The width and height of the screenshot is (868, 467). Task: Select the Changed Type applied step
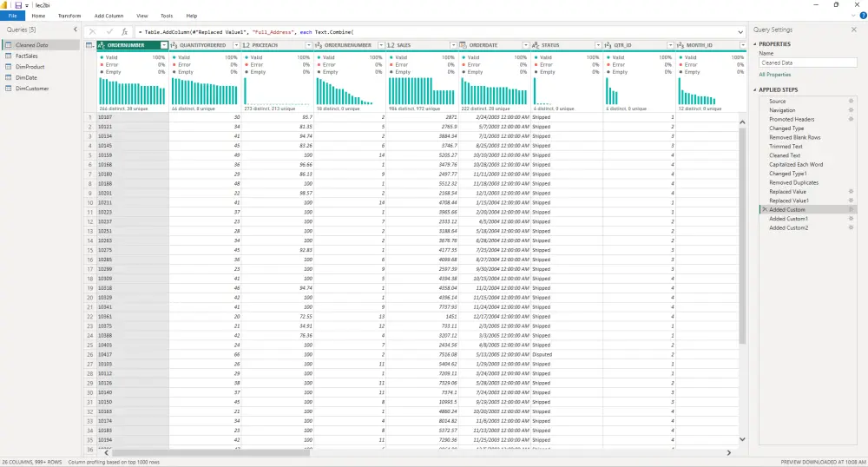[x=786, y=128]
